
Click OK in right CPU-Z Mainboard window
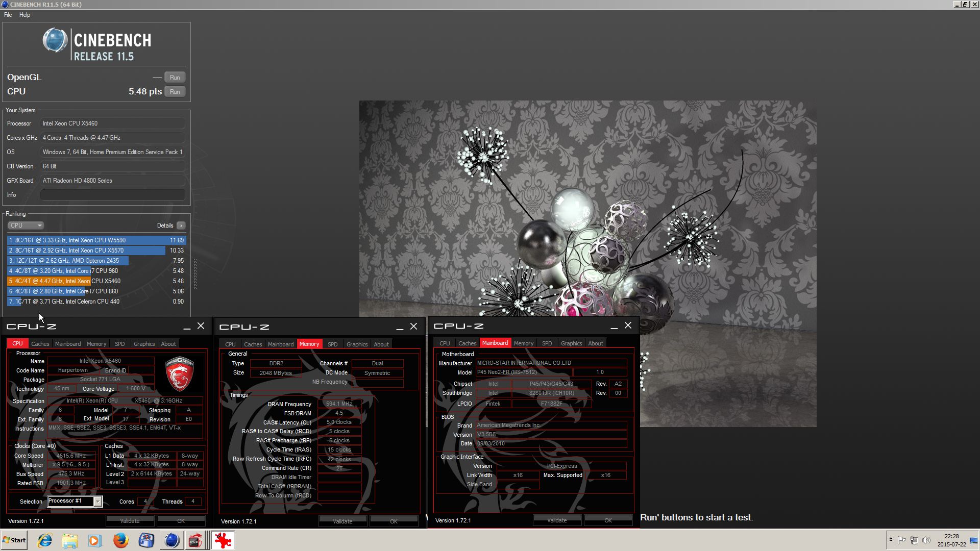click(608, 520)
